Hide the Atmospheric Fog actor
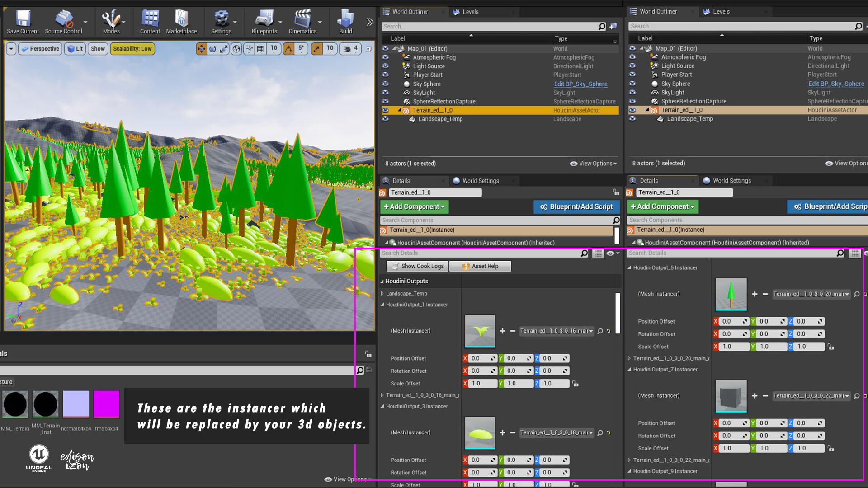Screen dimensions: 868x488 [x=385, y=57]
